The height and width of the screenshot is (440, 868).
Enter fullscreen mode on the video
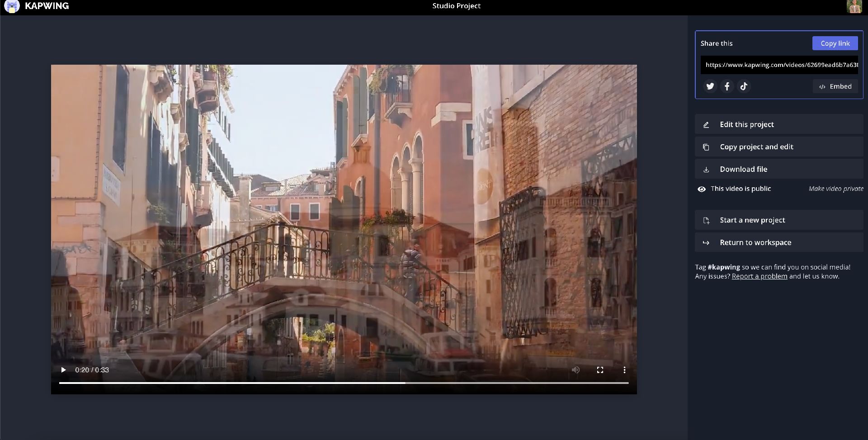click(600, 370)
